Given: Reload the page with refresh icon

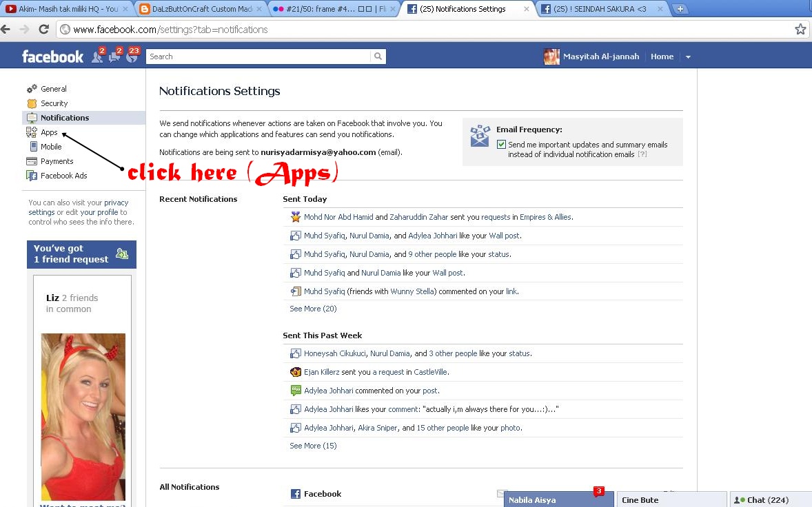Looking at the screenshot, I should click(44, 30).
